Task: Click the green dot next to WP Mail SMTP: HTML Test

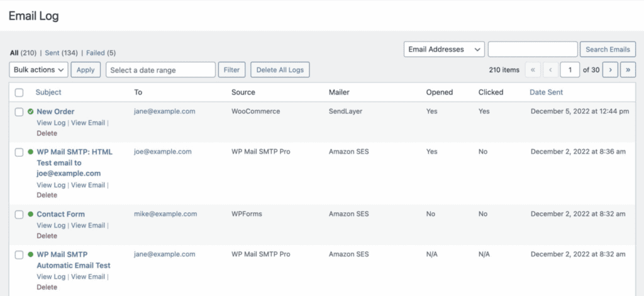Action: pyautogui.click(x=30, y=152)
